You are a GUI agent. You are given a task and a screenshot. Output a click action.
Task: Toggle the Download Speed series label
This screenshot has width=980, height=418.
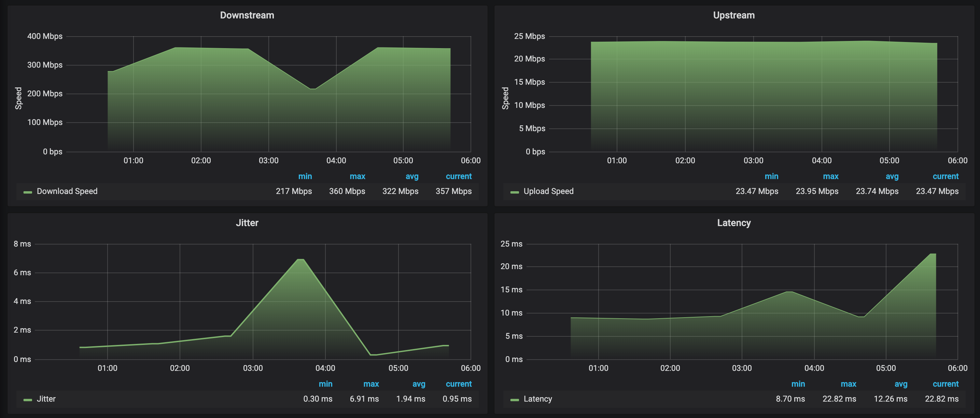click(x=67, y=191)
